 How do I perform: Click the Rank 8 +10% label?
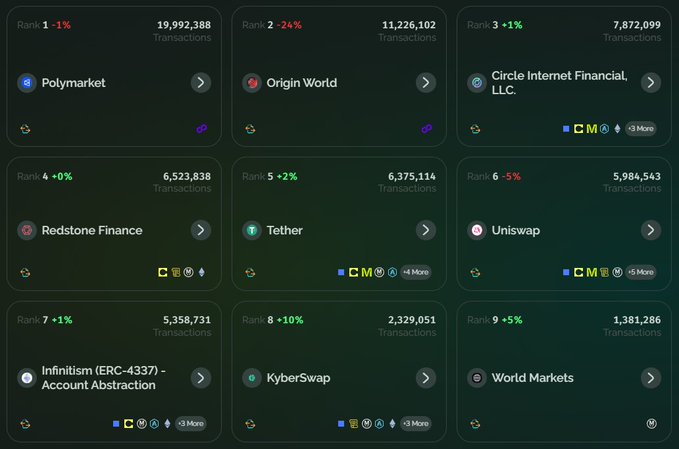coord(273,320)
